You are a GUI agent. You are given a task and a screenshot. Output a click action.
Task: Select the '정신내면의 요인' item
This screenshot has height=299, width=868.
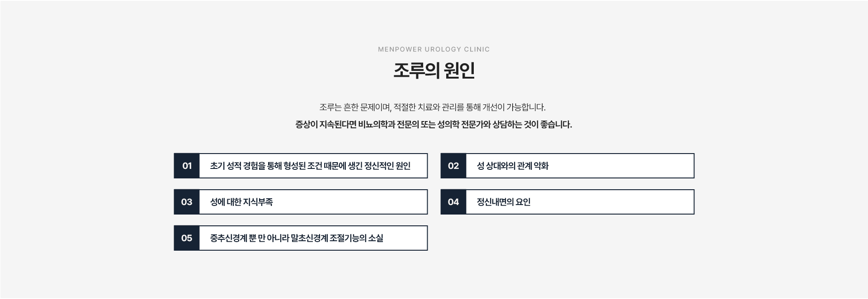pyautogui.click(x=567, y=202)
